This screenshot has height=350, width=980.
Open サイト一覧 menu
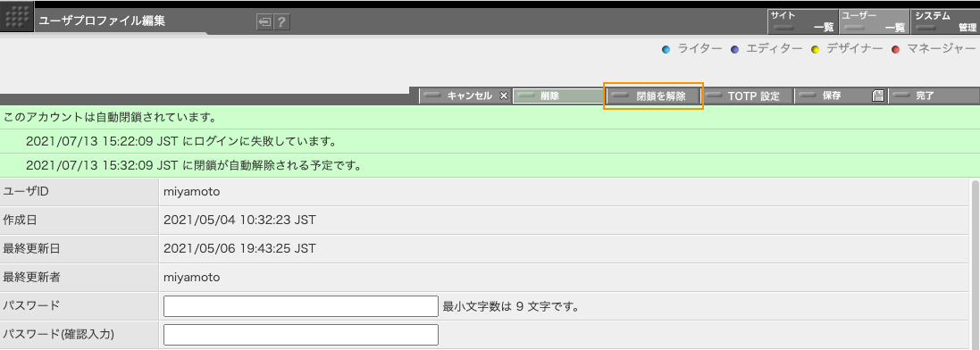tap(802, 21)
